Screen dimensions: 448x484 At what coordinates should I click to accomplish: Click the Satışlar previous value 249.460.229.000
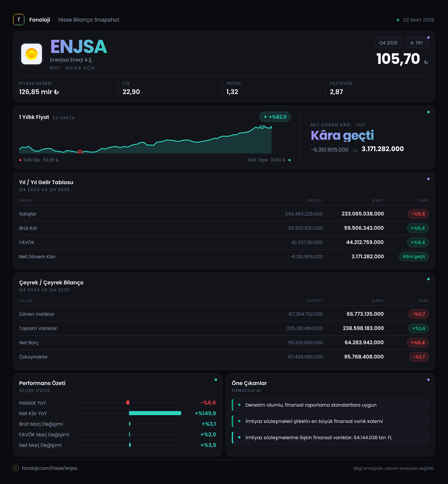point(304,214)
